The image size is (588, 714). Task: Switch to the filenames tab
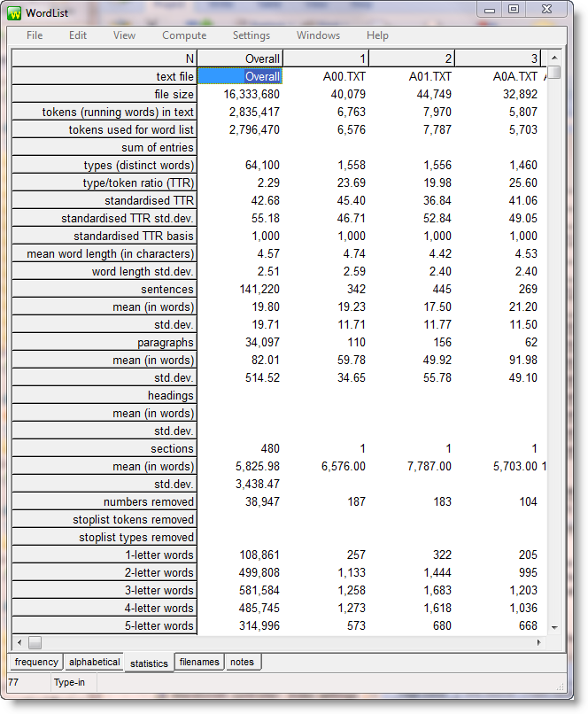click(x=199, y=662)
